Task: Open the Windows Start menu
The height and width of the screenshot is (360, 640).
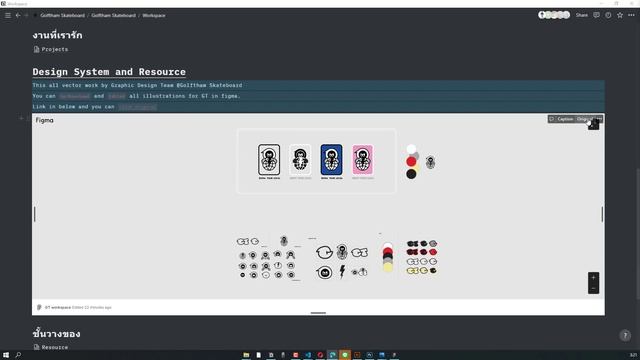Action: tap(6, 355)
